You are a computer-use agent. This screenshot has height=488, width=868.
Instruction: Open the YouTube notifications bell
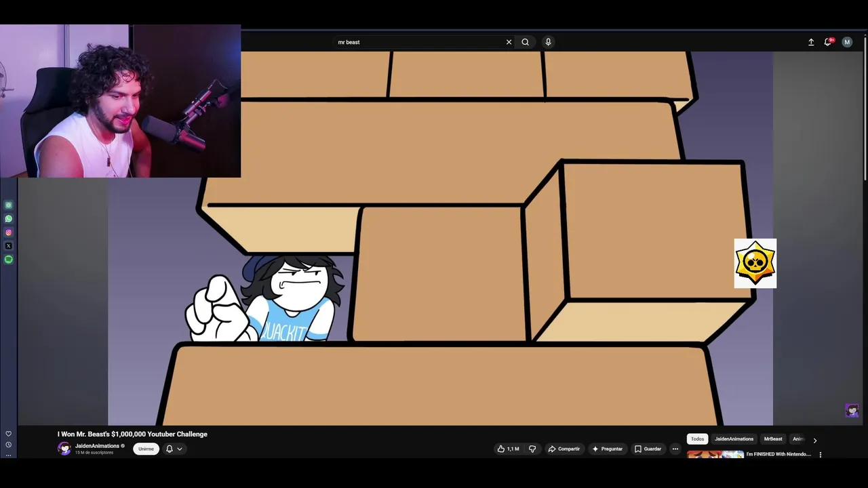click(828, 42)
